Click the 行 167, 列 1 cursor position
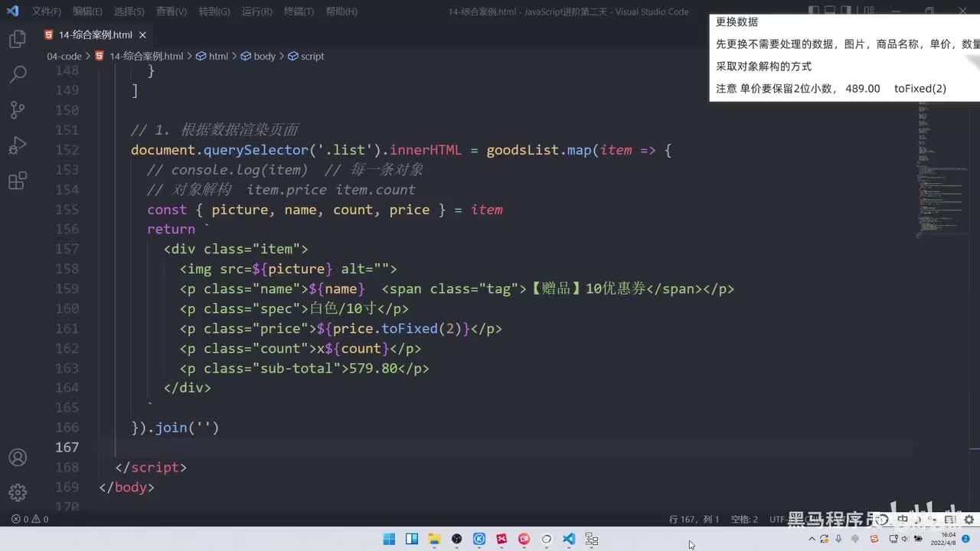 (x=694, y=519)
